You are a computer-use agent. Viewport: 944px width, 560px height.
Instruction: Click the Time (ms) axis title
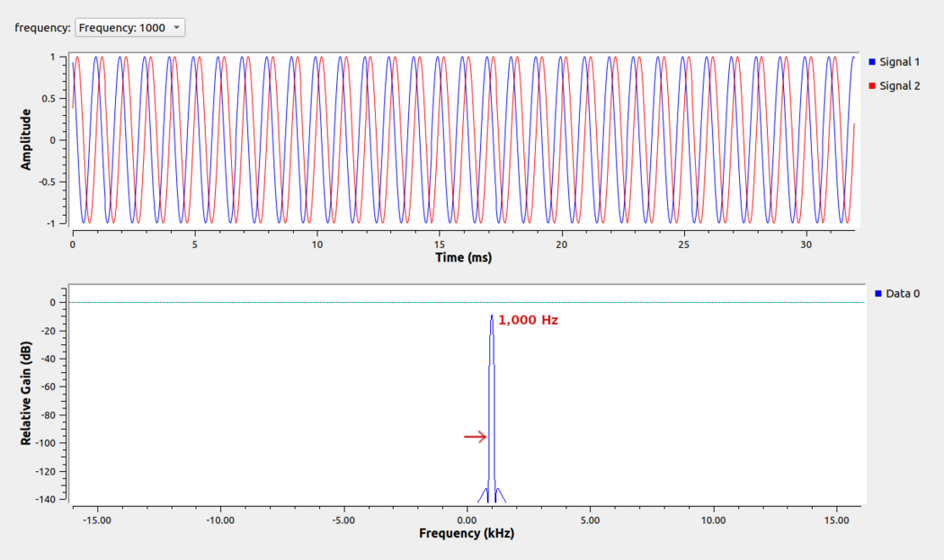pyautogui.click(x=463, y=257)
